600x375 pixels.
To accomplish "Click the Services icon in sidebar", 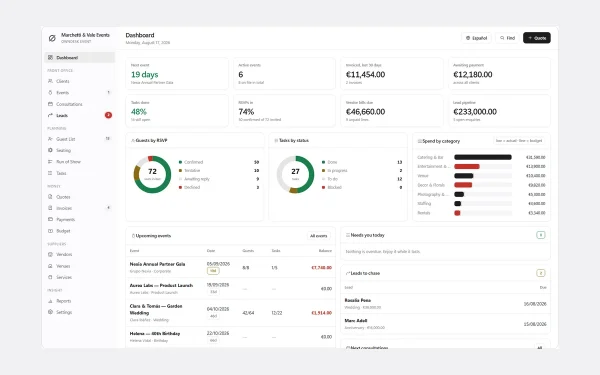I will [x=50, y=277].
